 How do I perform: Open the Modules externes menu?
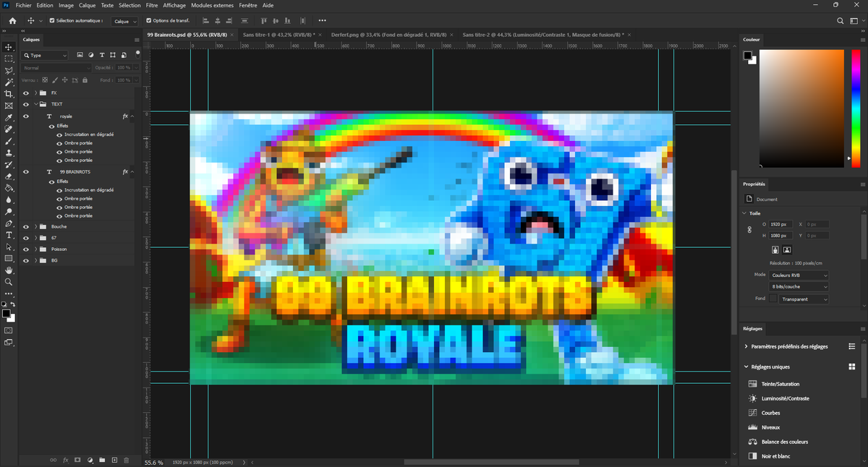211,5
